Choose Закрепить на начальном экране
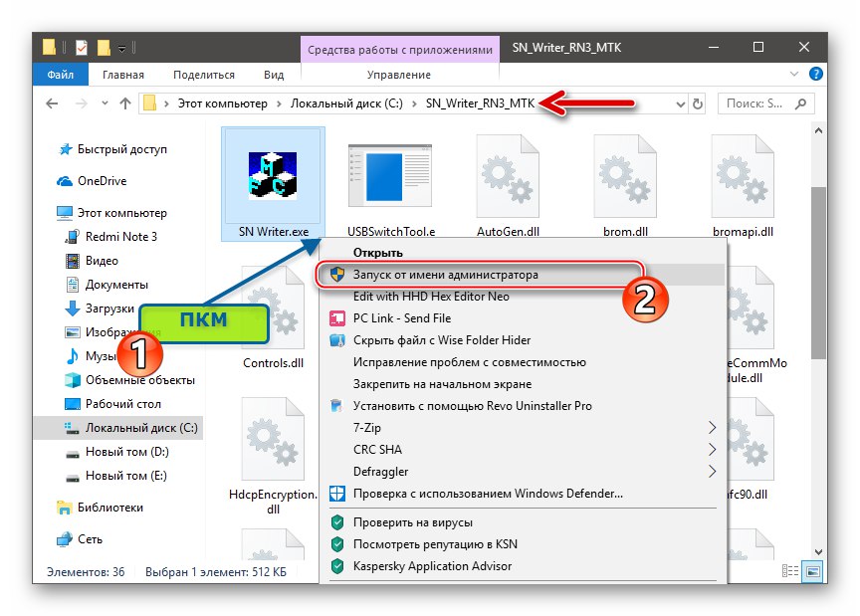This screenshot has width=860, height=616. tap(523, 384)
